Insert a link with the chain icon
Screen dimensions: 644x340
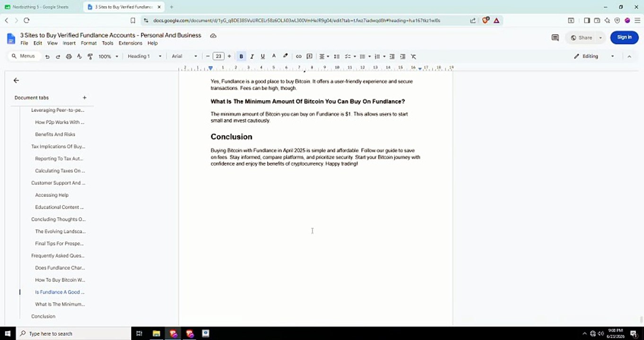(x=298, y=57)
